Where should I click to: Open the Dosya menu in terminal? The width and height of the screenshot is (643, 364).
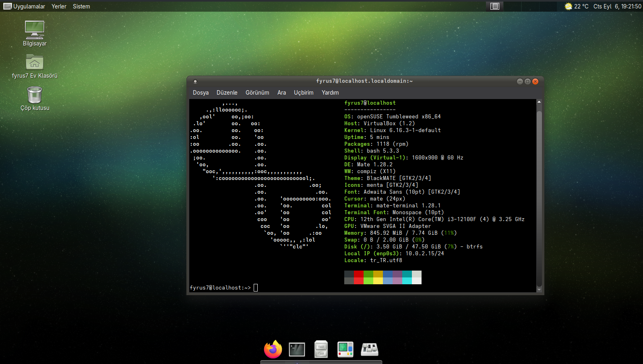pos(201,93)
